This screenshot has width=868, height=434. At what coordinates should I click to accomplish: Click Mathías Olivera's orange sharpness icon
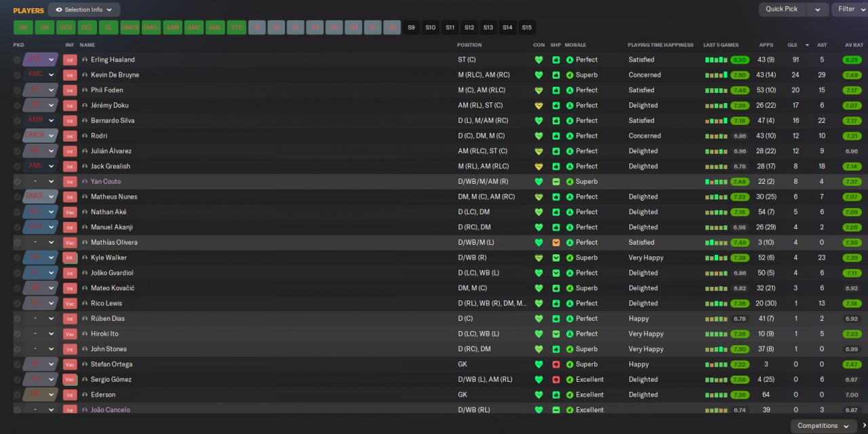click(555, 242)
